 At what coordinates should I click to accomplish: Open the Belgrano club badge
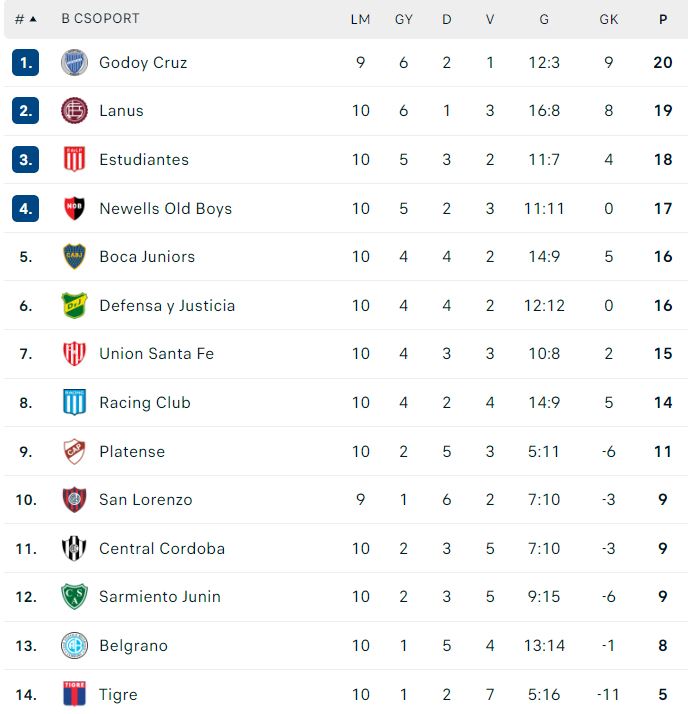(74, 645)
